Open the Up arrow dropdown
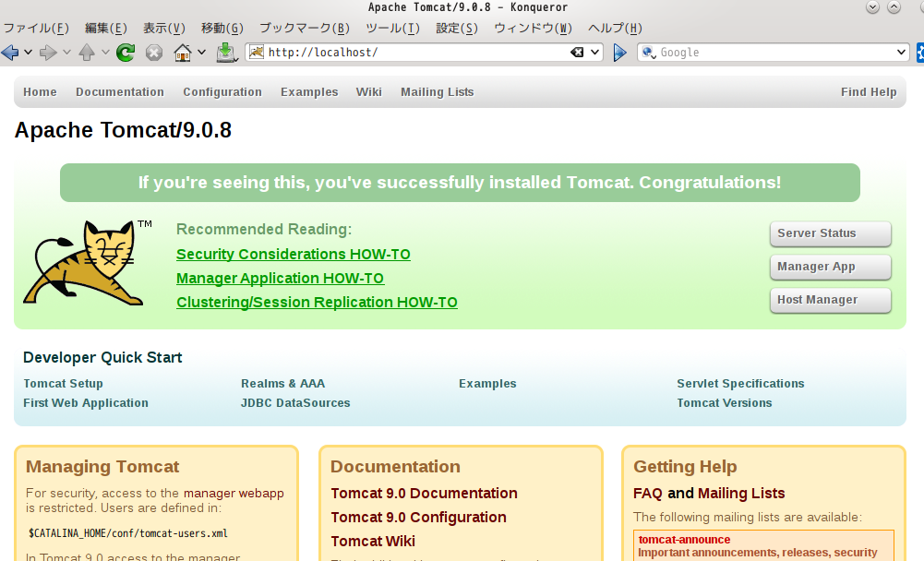This screenshot has height=561, width=924. coord(105,53)
